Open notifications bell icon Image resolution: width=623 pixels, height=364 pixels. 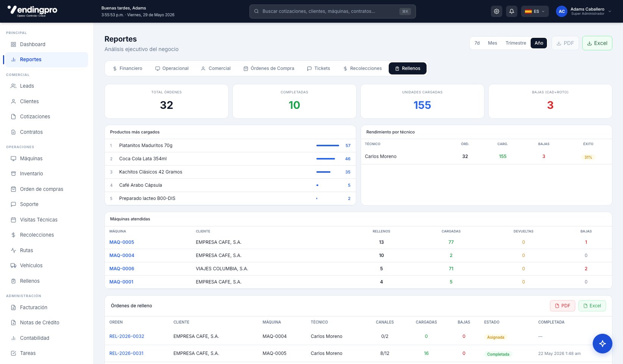click(512, 11)
